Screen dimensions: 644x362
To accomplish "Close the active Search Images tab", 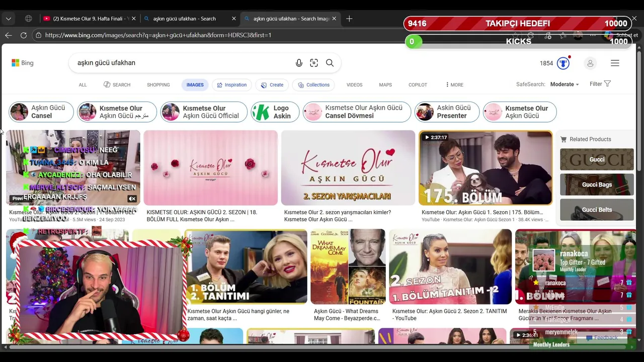I will [334, 19].
